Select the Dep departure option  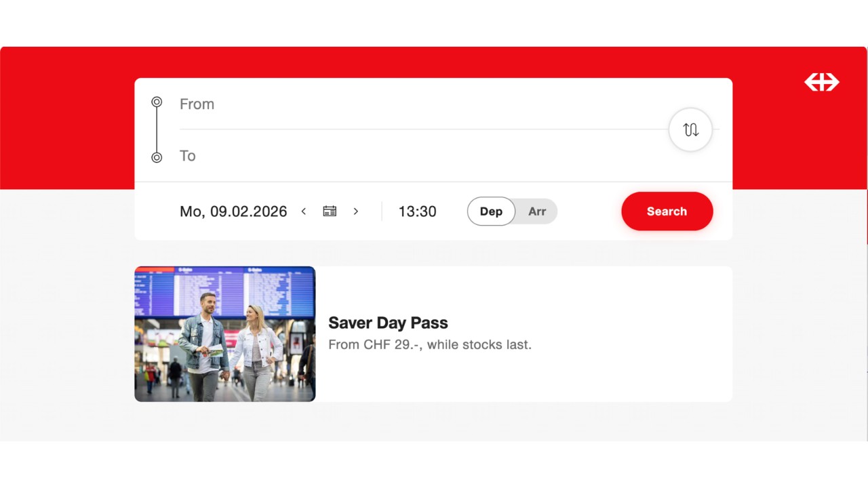click(x=491, y=211)
